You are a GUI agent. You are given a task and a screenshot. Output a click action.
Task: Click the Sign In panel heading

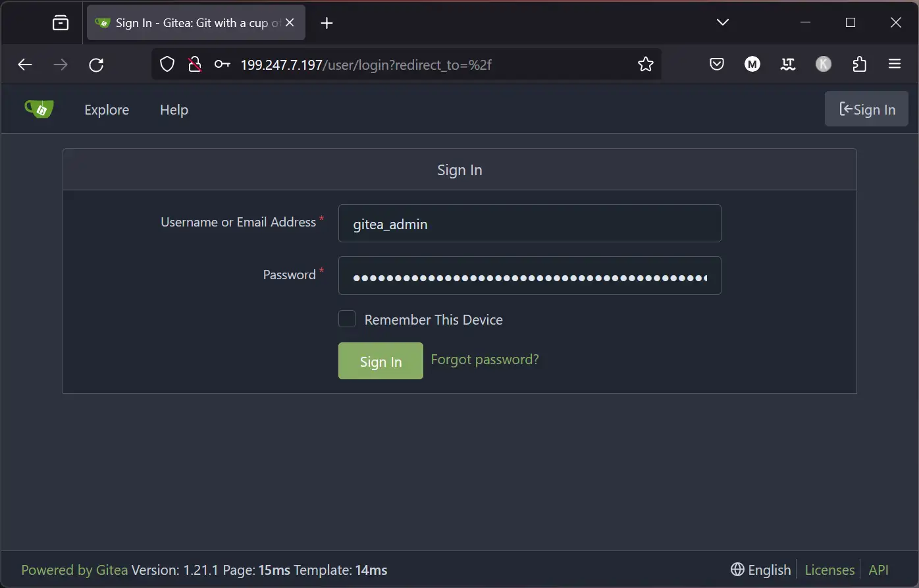click(x=459, y=170)
